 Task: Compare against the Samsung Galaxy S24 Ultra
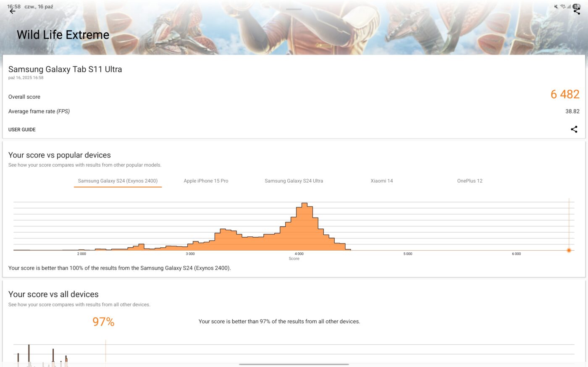(294, 181)
